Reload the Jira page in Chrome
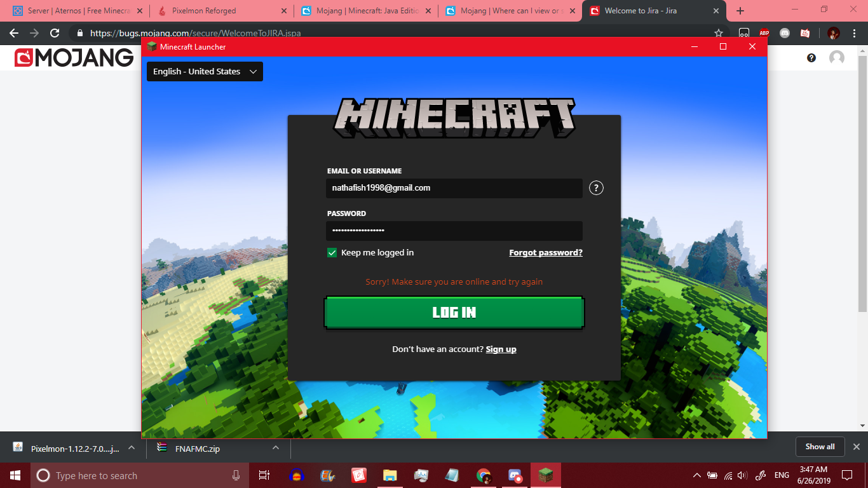Screen dimensions: 868x488 [x=55, y=33]
